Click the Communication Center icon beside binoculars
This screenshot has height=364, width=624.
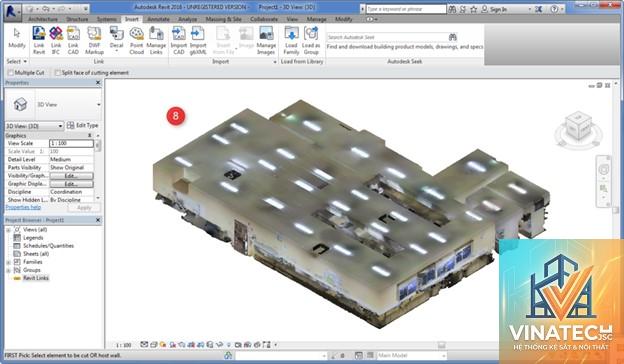pos(463,9)
